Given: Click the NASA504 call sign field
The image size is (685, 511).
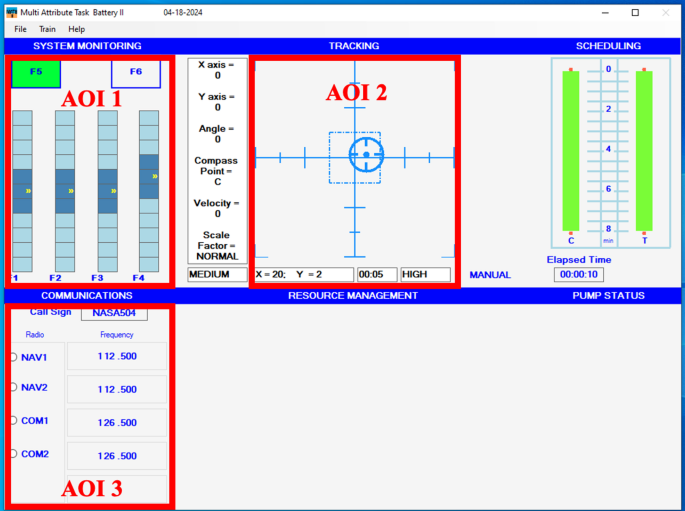Looking at the screenshot, I should [x=114, y=313].
